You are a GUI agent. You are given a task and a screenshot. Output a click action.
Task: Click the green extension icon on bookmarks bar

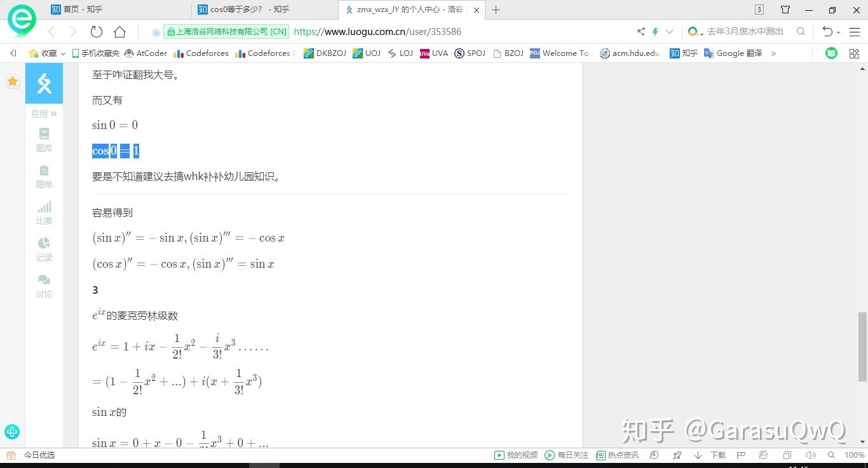(831, 53)
